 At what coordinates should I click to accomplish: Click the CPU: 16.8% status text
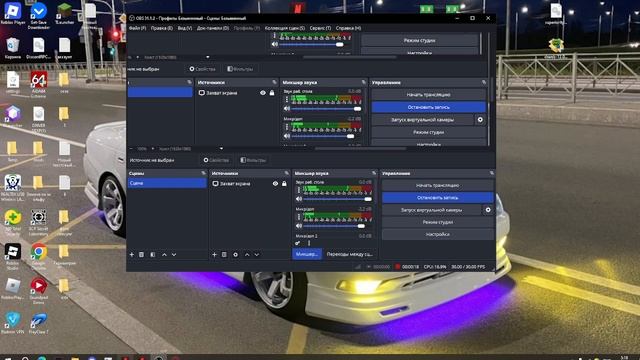tap(435, 267)
